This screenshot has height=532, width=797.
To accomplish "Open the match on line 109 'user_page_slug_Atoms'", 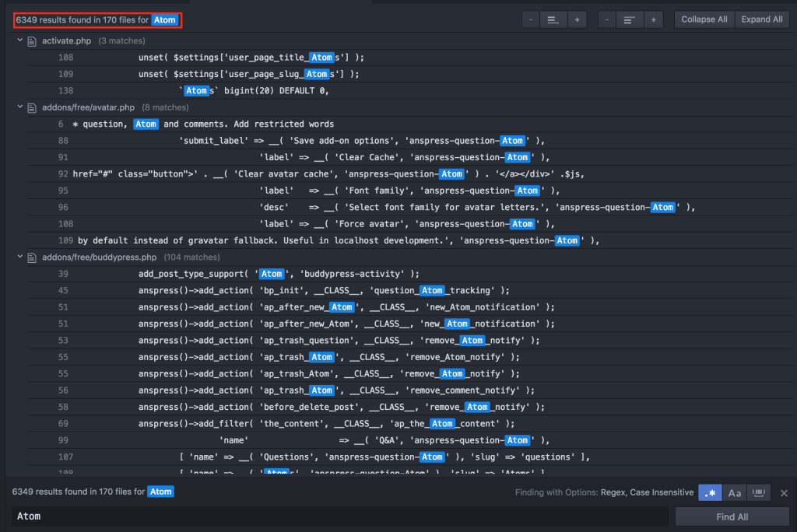I will pos(410,74).
